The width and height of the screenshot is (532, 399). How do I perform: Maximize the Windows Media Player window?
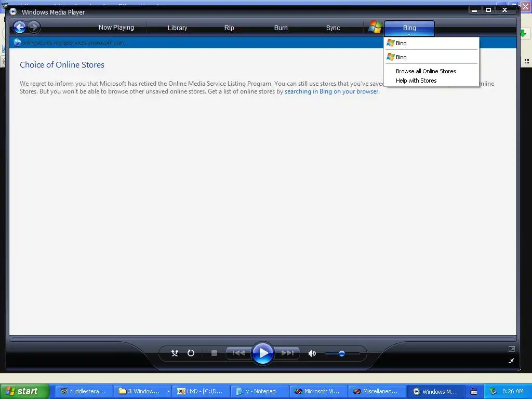pos(488,10)
